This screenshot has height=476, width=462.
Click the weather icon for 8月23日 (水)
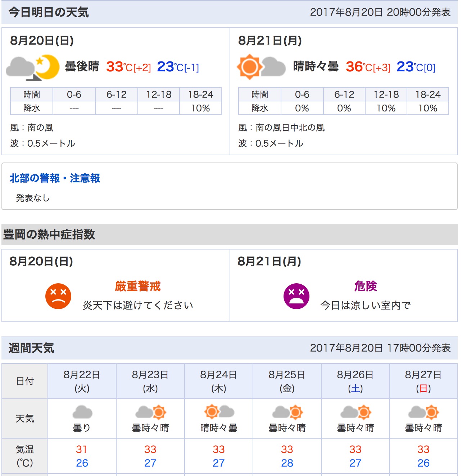(x=150, y=412)
